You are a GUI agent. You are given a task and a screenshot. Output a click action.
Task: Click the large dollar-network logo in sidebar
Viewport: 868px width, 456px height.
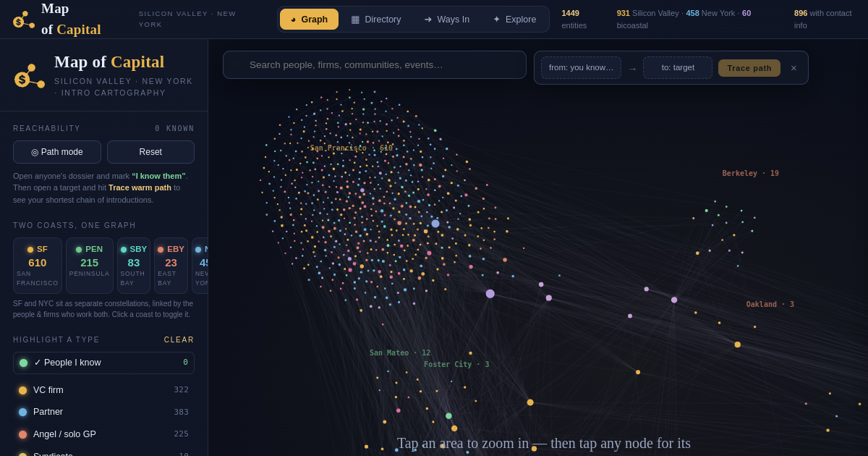30,75
